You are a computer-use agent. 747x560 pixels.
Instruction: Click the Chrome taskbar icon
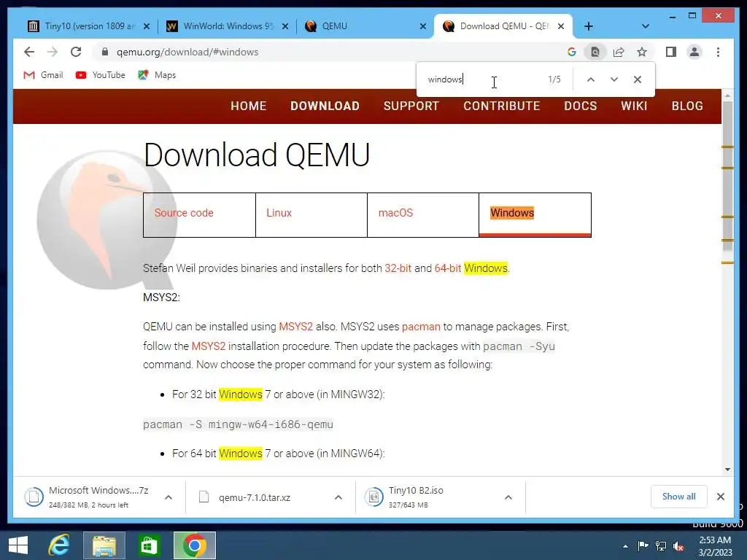click(x=194, y=545)
